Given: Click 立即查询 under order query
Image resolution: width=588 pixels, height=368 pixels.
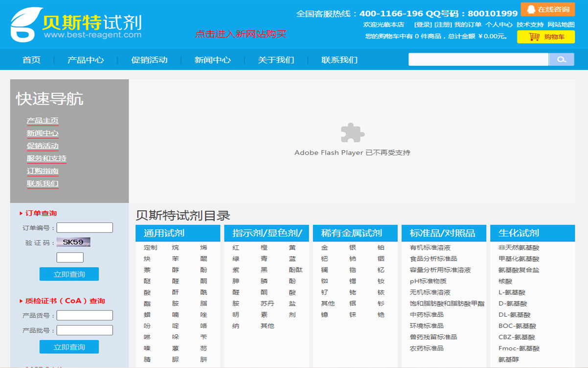Looking at the screenshot, I should pos(69,274).
